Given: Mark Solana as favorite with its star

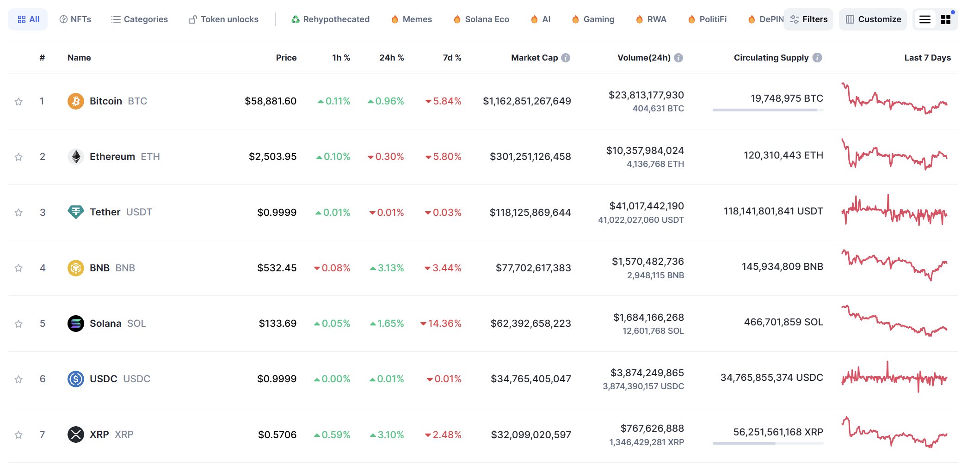Looking at the screenshot, I should coord(18,324).
